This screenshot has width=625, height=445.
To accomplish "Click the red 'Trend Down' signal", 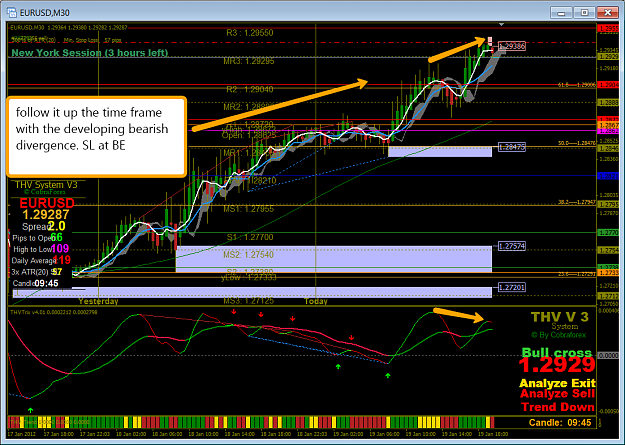I will point(558,407).
